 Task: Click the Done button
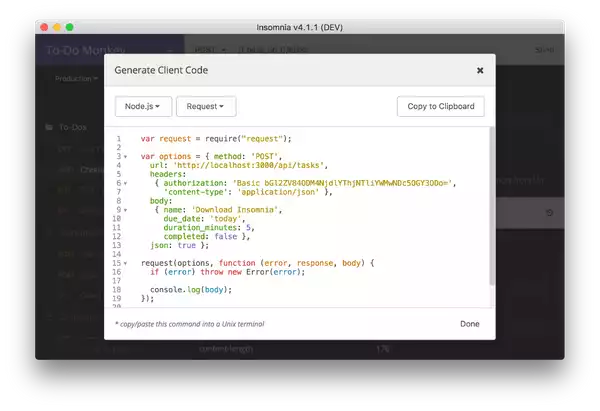(x=470, y=324)
